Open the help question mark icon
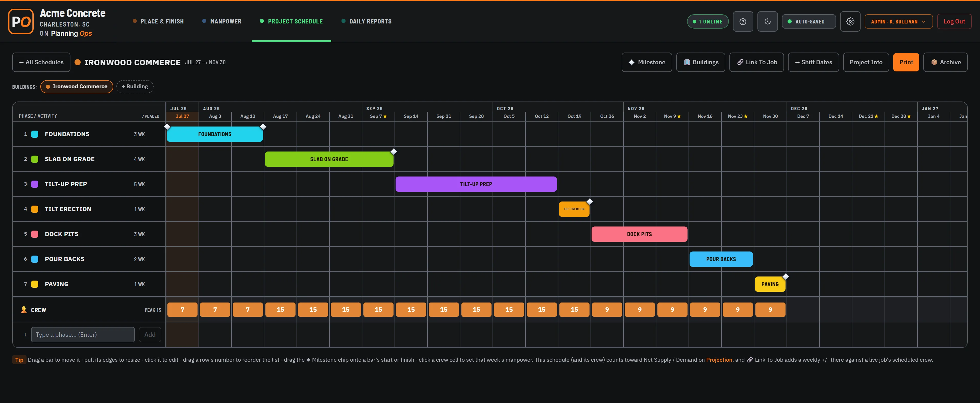The image size is (980, 403). tap(743, 22)
